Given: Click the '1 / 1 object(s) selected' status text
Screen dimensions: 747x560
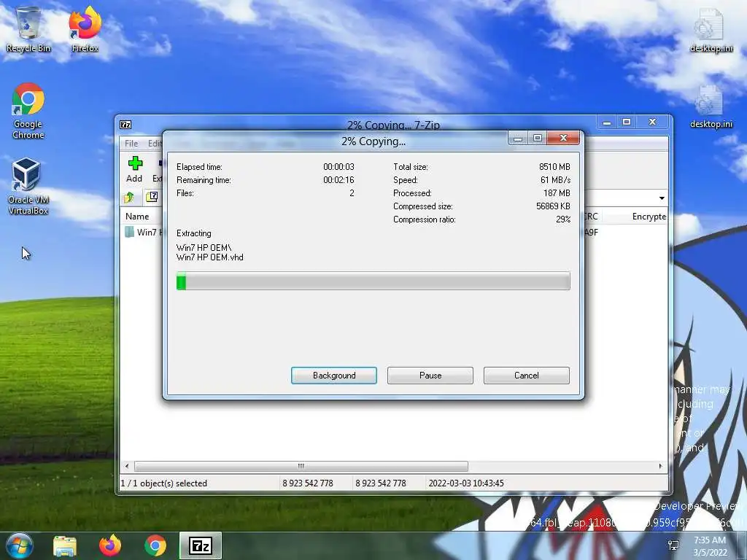Looking at the screenshot, I should [164, 483].
